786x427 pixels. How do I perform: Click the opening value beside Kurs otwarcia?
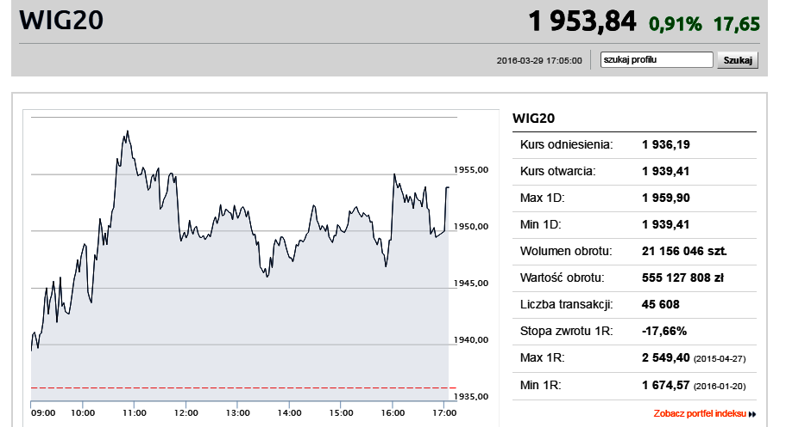tap(666, 171)
